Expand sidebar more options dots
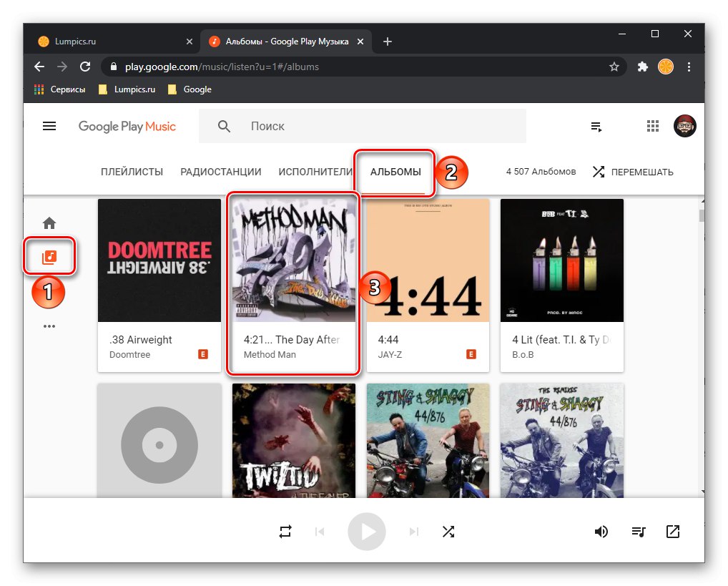728x586 pixels. tap(49, 326)
